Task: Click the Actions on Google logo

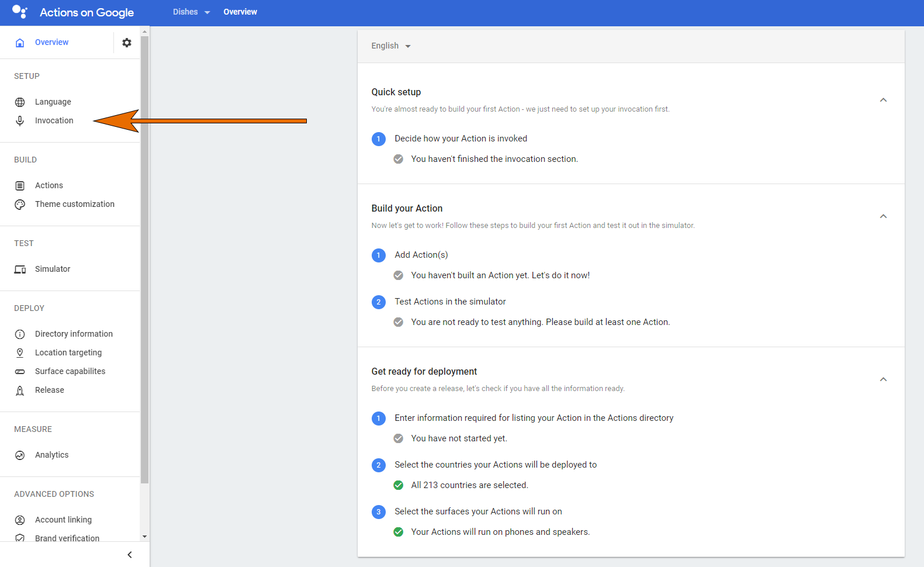Action: (20, 12)
